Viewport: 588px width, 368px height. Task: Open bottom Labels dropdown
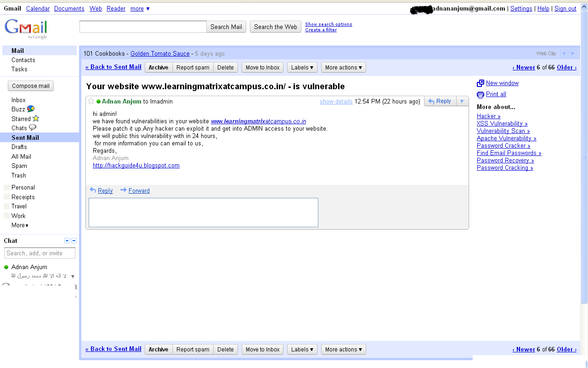[302, 350]
